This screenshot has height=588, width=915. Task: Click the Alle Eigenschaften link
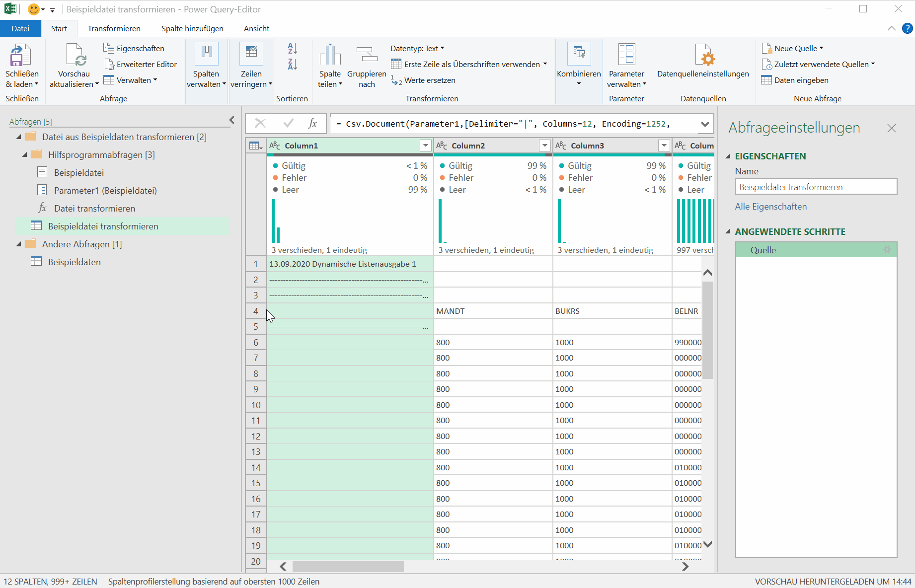(x=770, y=207)
